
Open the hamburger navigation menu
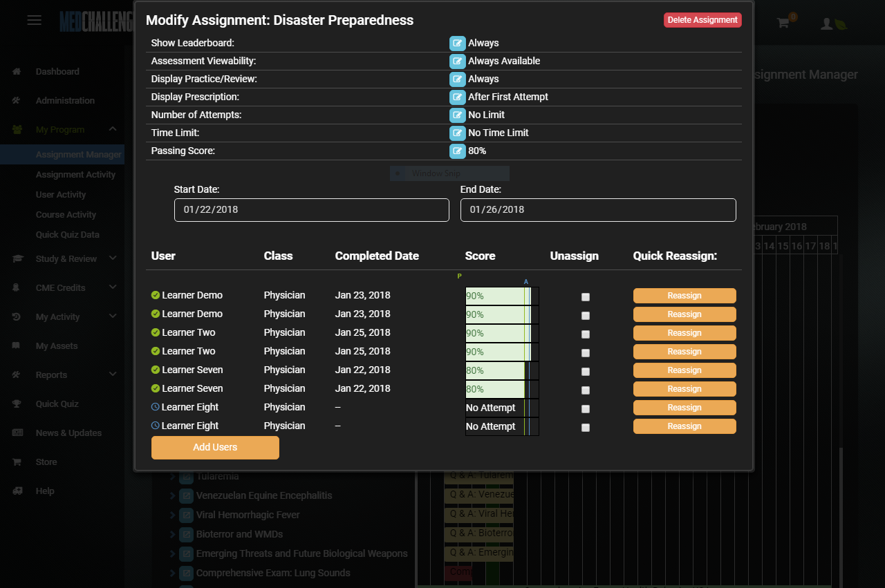[x=35, y=20]
